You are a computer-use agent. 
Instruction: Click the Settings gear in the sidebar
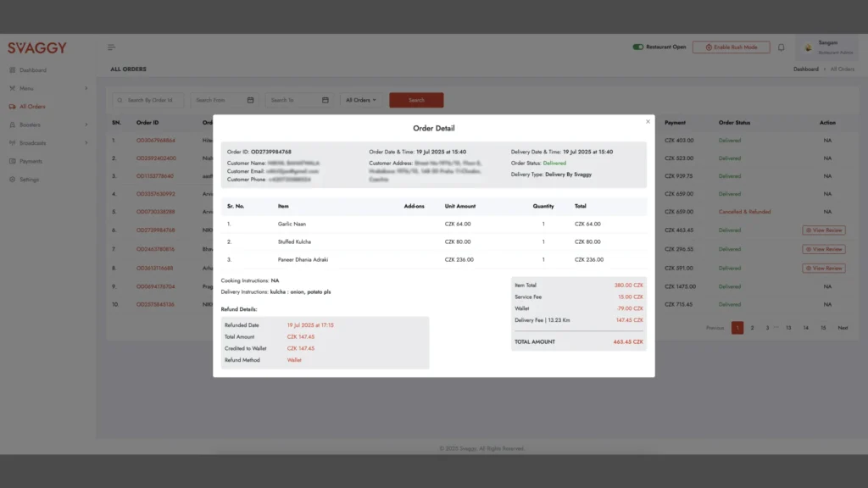pyautogui.click(x=11, y=180)
